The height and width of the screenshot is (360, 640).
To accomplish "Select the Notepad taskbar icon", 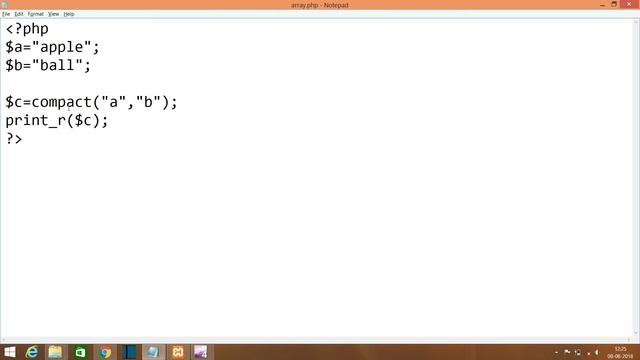I will 153,352.
